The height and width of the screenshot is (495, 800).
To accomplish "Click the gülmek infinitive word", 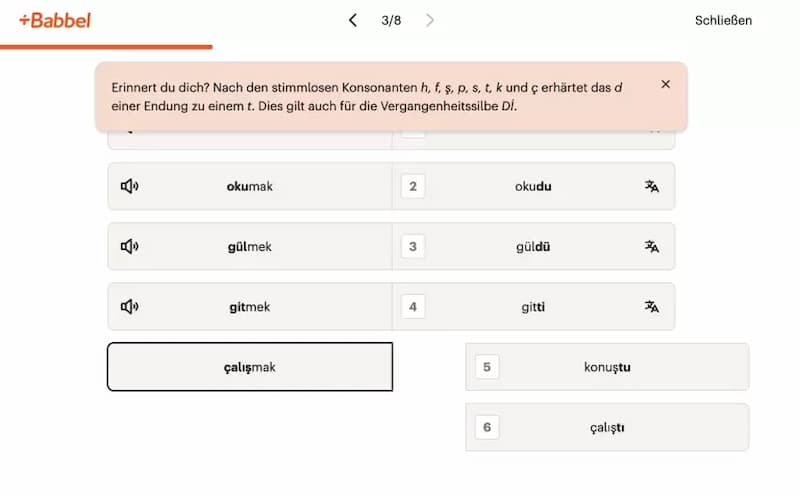I will click(x=250, y=247).
